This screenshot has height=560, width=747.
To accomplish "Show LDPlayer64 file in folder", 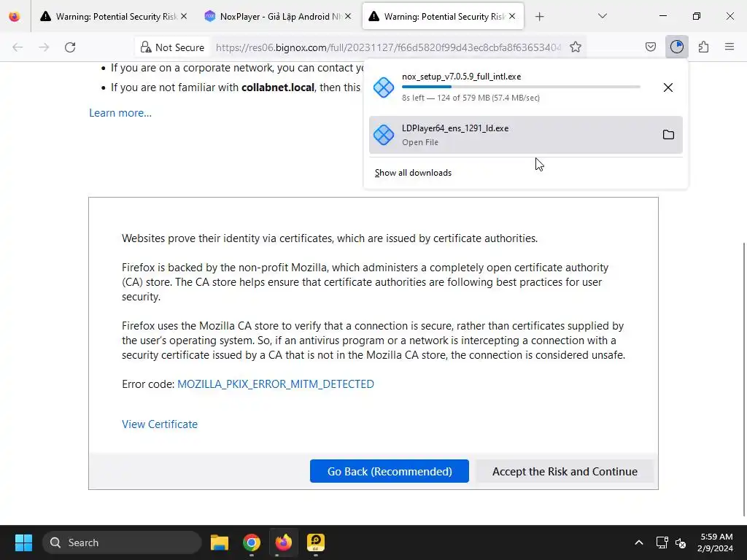I will click(x=668, y=135).
